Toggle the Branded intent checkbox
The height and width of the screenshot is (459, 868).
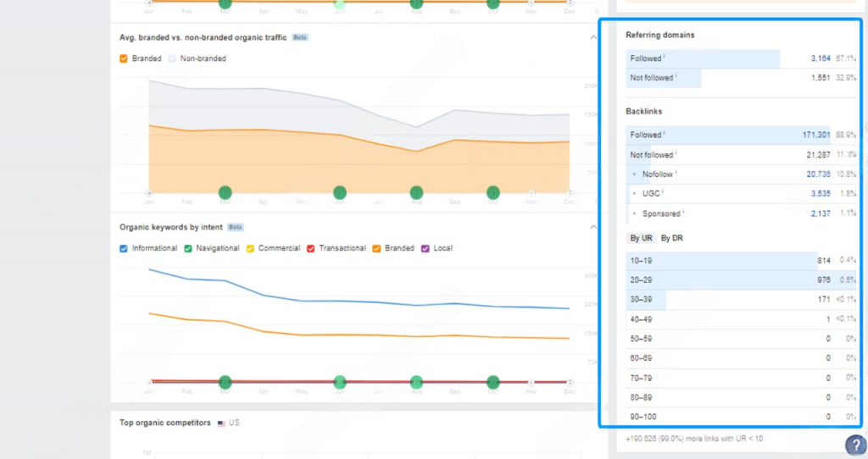(x=376, y=249)
